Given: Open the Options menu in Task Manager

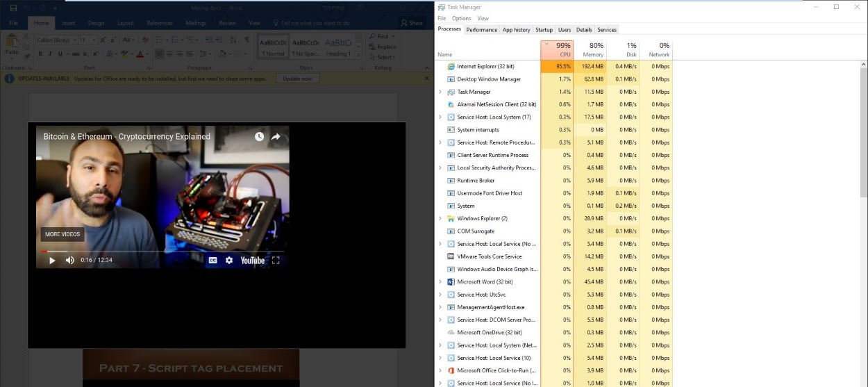Looking at the screenshot, I should [461, 18].
